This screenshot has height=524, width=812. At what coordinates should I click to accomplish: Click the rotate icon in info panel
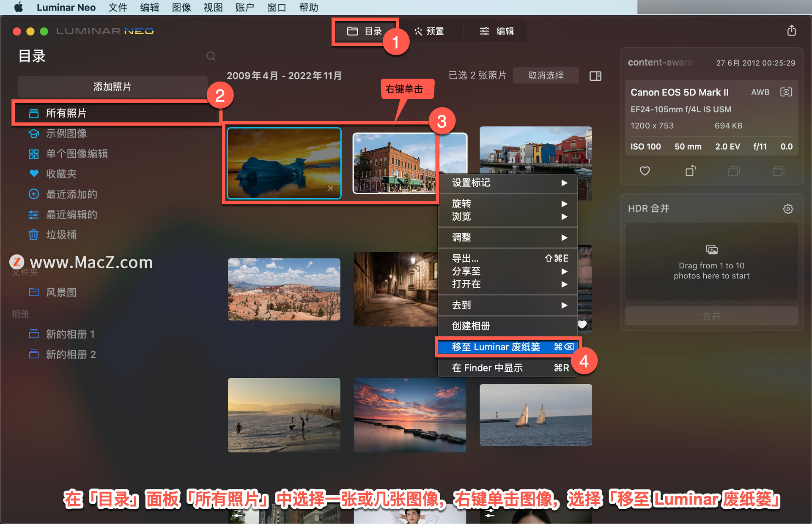point(690,171)
